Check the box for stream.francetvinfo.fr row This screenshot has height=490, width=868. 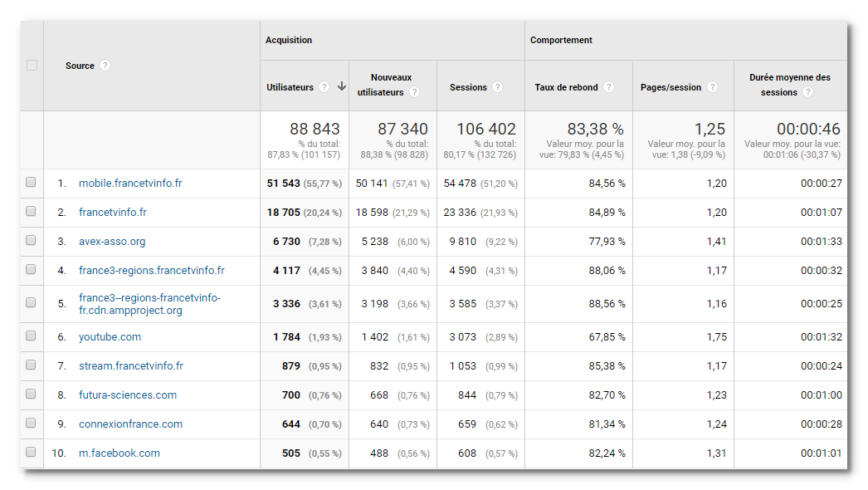pos(31,365)
